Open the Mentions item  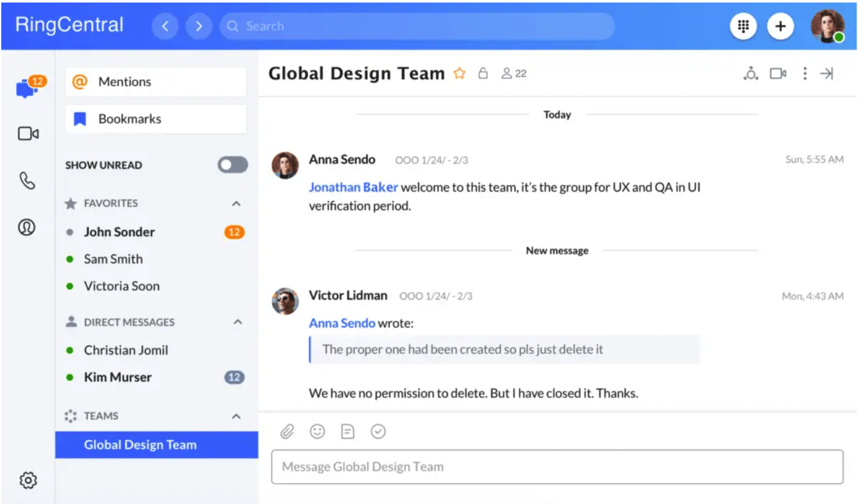click(156, 82)
